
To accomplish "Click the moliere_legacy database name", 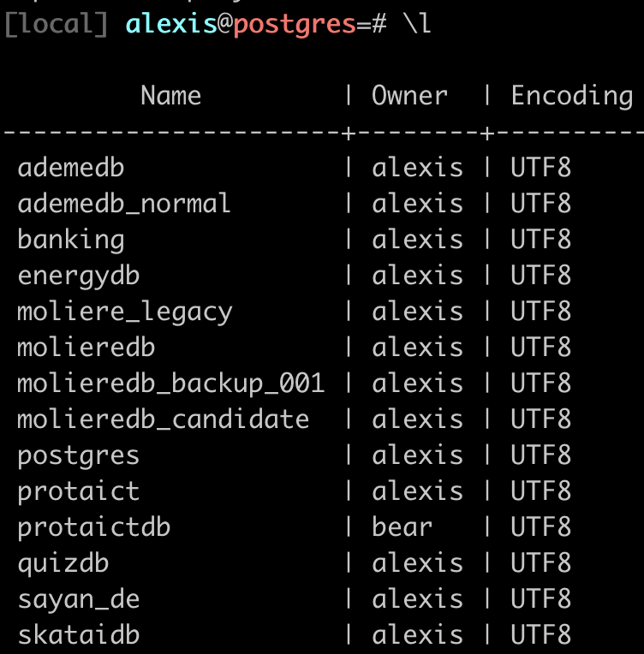I will coord(125,312).
